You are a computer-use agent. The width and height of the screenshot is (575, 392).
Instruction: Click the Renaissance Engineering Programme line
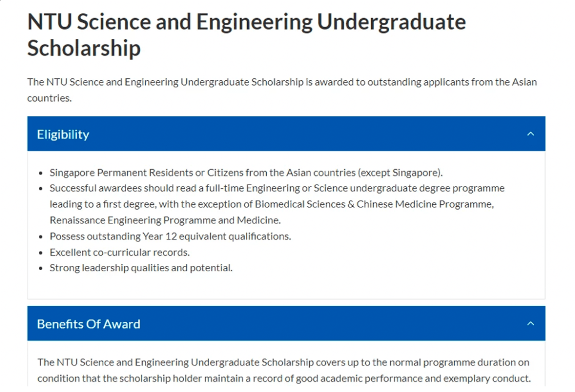(x=165, y=220)
